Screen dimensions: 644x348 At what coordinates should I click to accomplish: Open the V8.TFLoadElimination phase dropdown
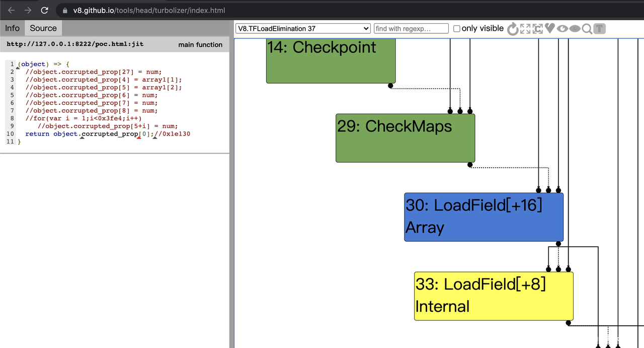tap(303, 29)
